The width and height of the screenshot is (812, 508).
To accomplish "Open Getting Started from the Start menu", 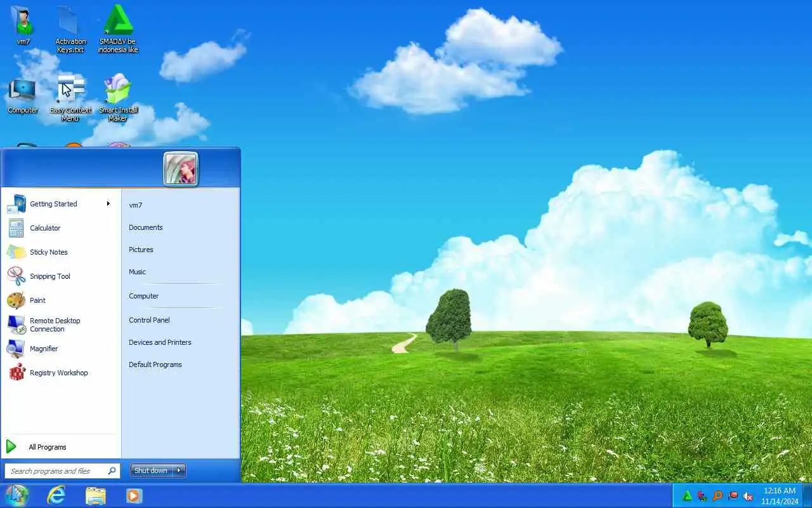I will tap(60, 204).
